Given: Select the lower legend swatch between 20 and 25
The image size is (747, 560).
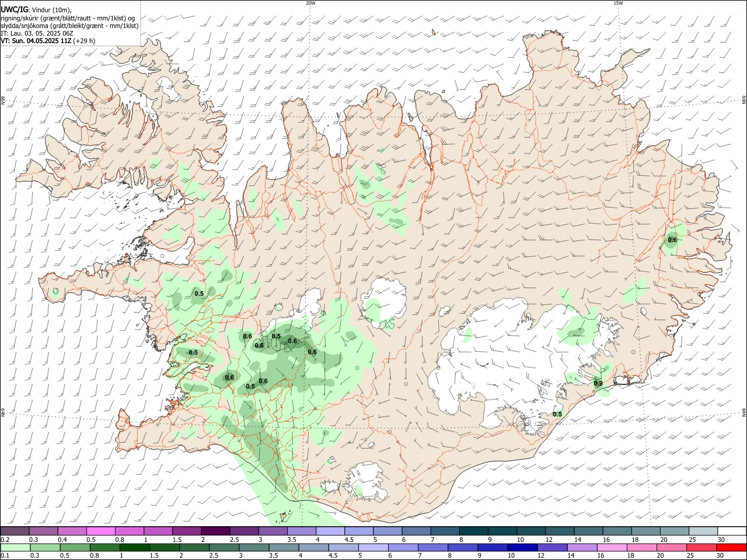Looking at the screenshot, I should coord(671,547).
